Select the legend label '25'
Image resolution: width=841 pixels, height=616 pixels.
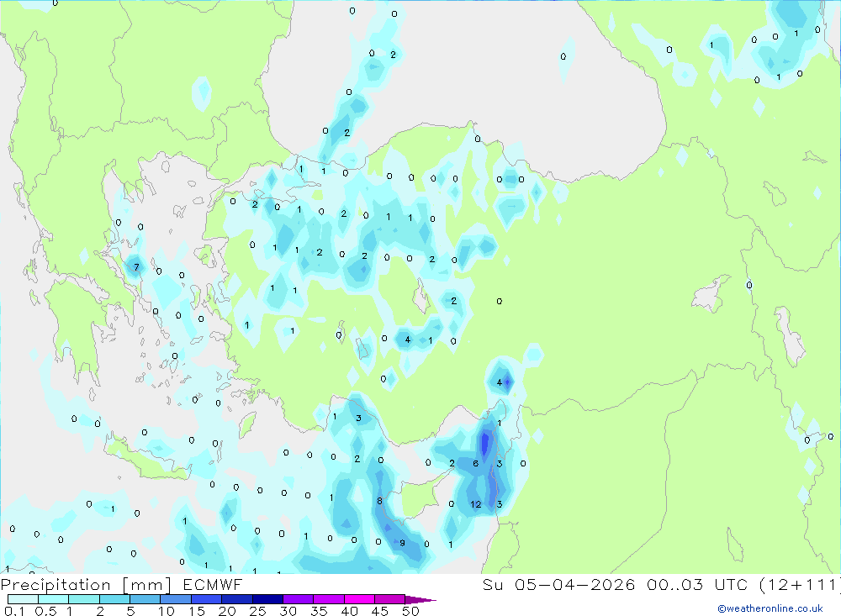[x=257, y=611]
